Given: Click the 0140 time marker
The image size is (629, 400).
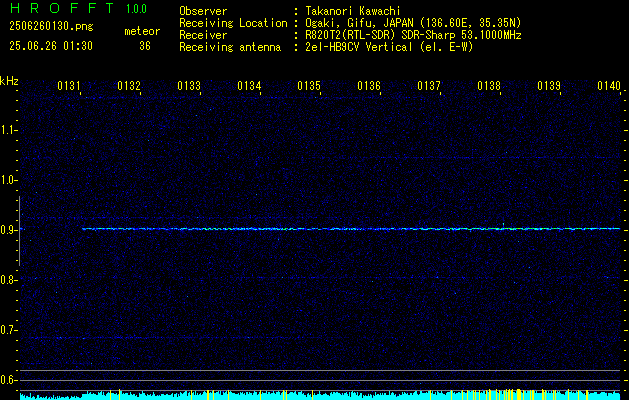Looking at the screenshot, I should [609, 86].
